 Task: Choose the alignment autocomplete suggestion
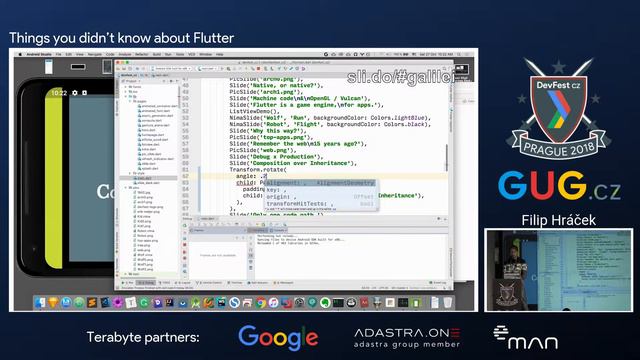(320, 183)
